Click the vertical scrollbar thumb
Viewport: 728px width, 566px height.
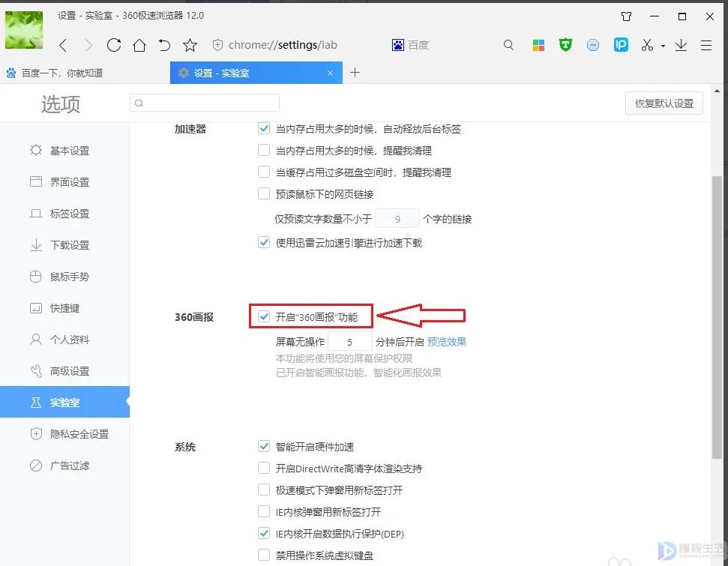[717, 318]
